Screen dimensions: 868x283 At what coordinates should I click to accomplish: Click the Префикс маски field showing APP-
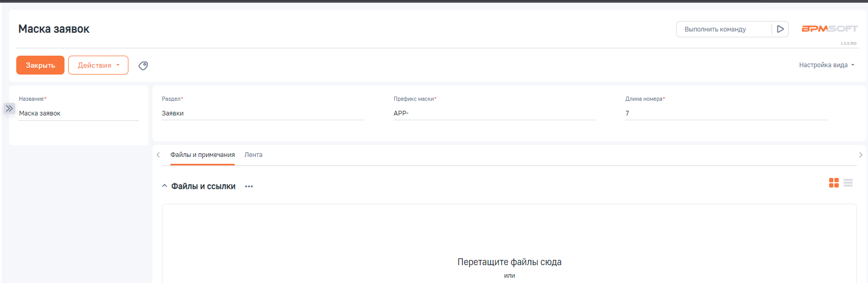click(x=495, y=113)
